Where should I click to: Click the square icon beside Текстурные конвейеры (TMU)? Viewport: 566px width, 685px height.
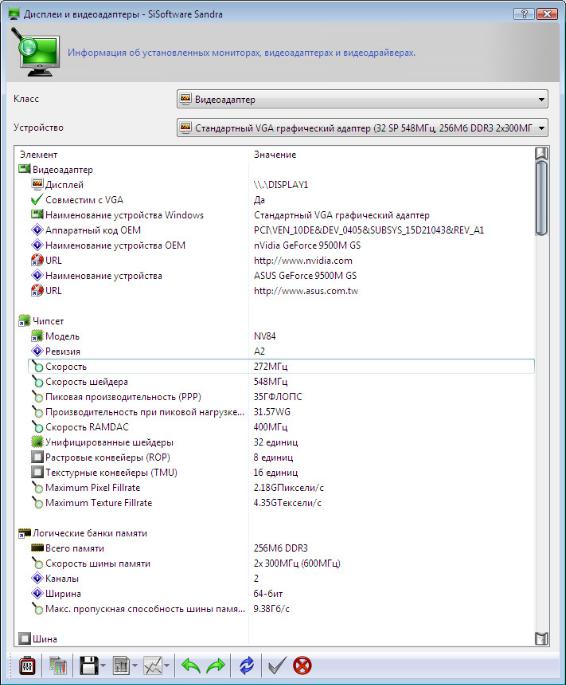37,472
